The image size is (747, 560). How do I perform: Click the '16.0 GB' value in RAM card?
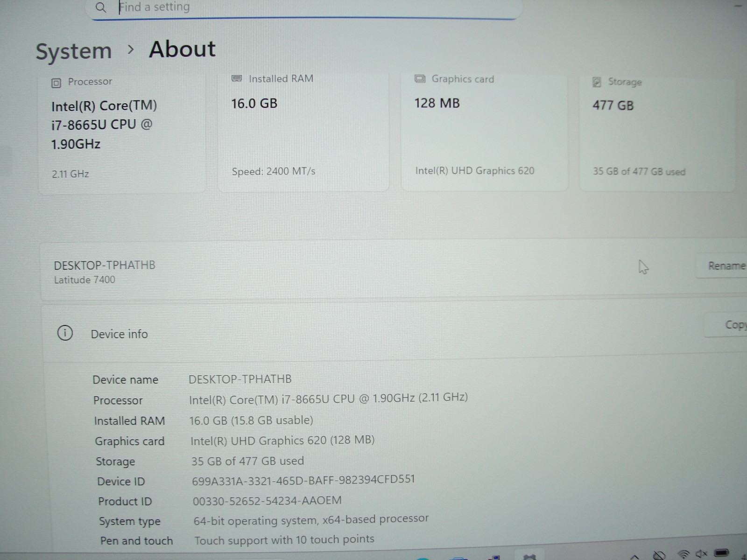click(254, 103)
